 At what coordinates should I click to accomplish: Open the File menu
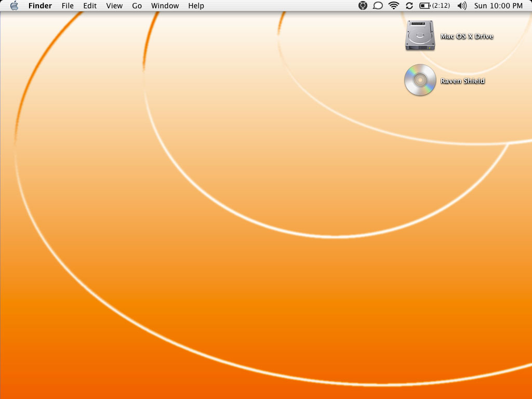pyautogui.click(x=68, y=6)
